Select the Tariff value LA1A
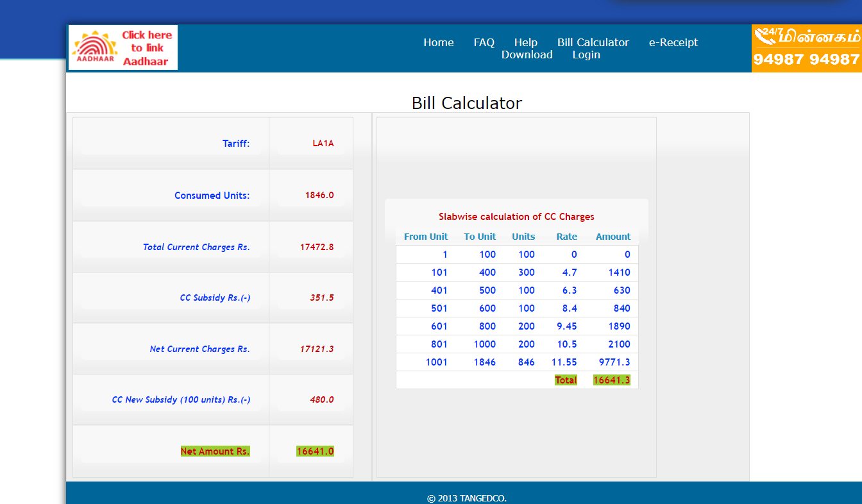The width and height of the screenshot is (862, 504). pyautogui.click(x=323, y=144)
